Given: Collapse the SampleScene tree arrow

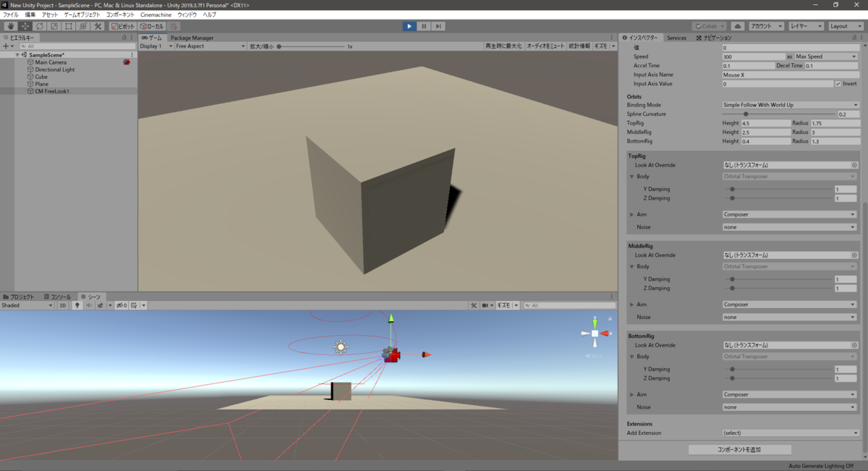Looking at the screenshot, I should pos(18,55).
